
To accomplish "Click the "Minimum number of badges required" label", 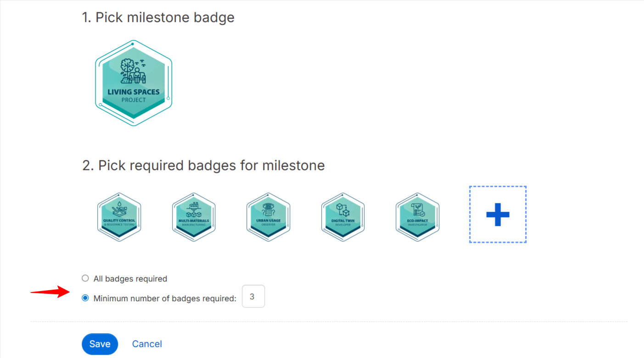I will click(165, 298).
